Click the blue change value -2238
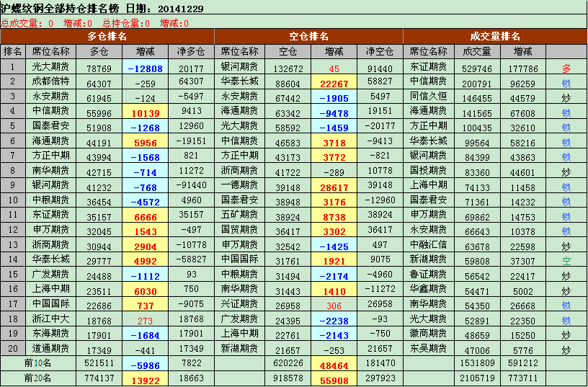 point(334,321)
